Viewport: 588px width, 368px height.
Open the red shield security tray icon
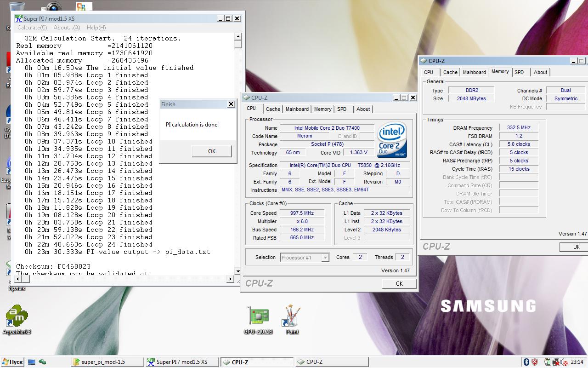click(535, 362)
